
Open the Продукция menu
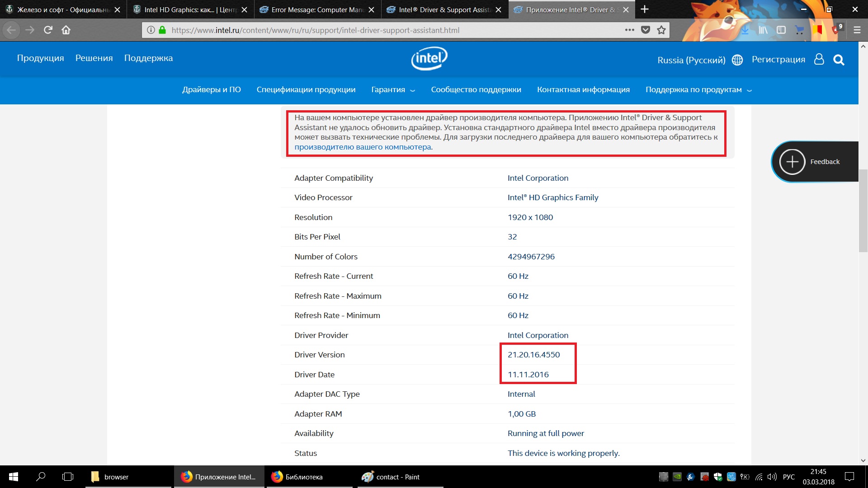pyautogui.click(x=41, y=58)
